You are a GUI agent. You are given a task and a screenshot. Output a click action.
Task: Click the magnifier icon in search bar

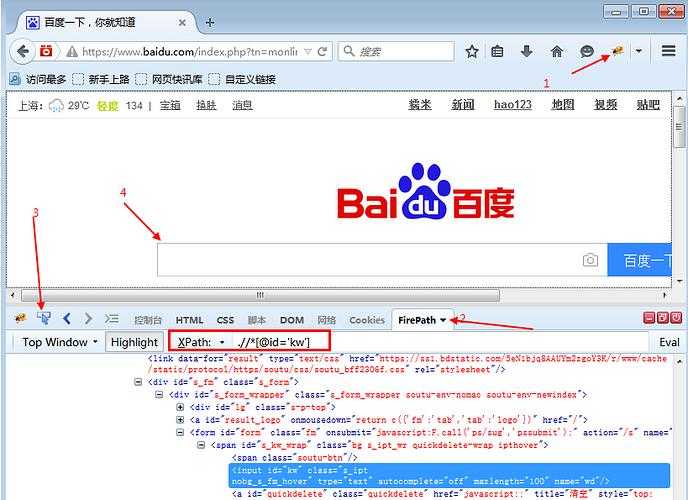pos(349,51)
